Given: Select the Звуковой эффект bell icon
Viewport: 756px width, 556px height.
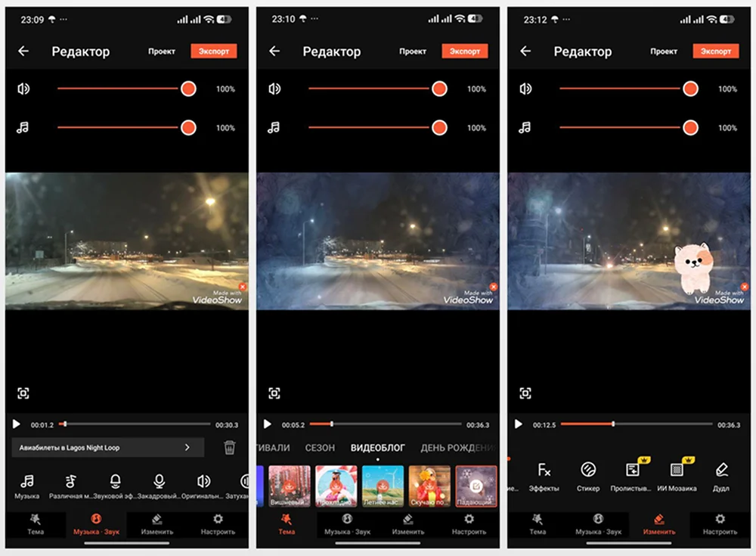Looking at the screenshot, I should point(115,485).
